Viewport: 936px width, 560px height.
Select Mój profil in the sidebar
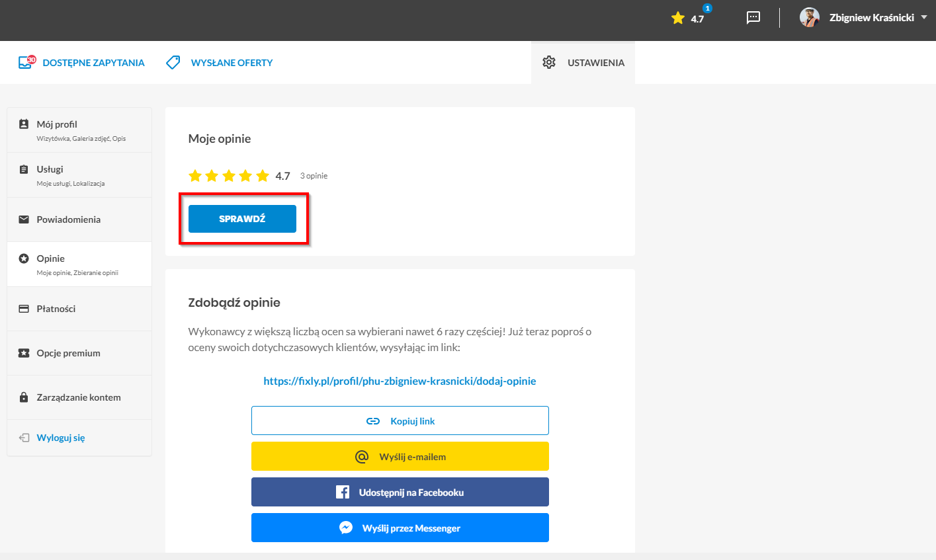79,130
